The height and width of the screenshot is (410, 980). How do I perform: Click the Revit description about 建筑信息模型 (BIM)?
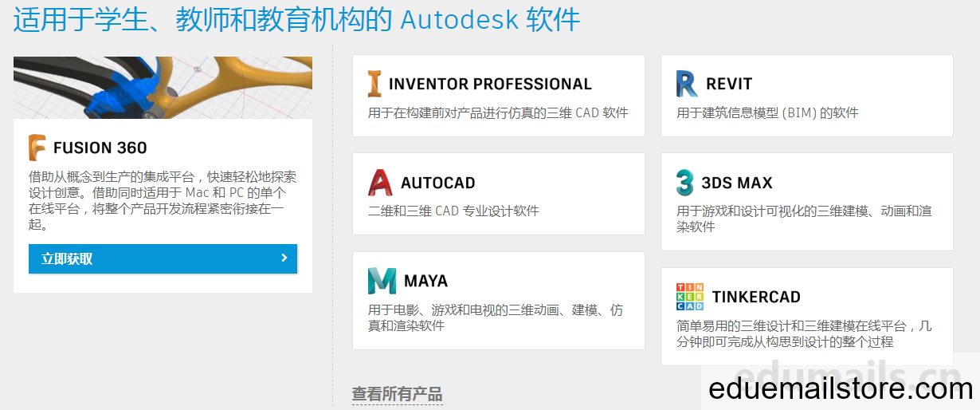767,112
